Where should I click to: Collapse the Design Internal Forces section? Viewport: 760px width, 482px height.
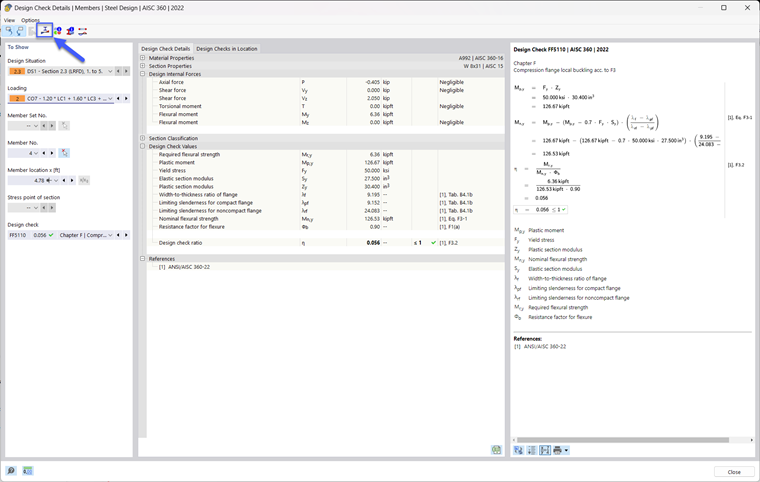tap(142, 74)
